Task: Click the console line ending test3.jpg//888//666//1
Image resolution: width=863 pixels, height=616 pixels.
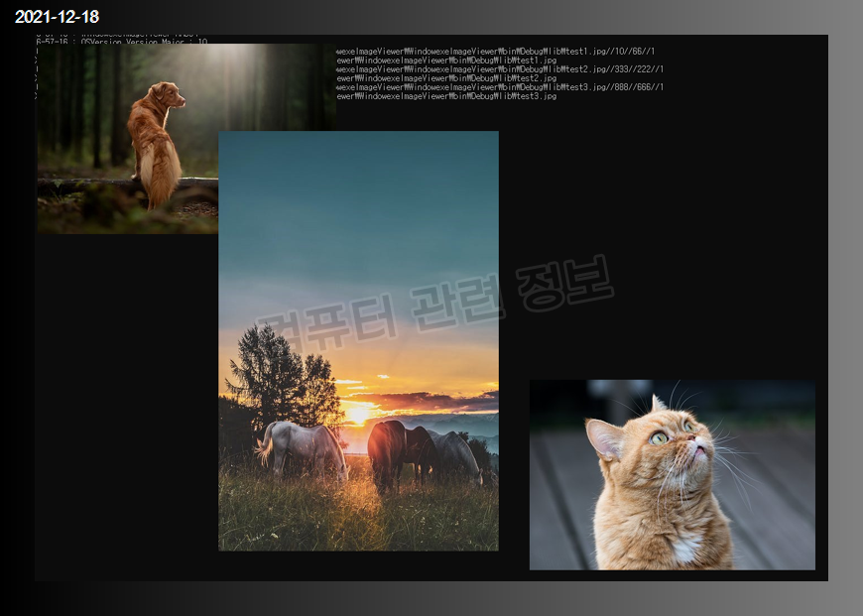Action: [500, 87]
